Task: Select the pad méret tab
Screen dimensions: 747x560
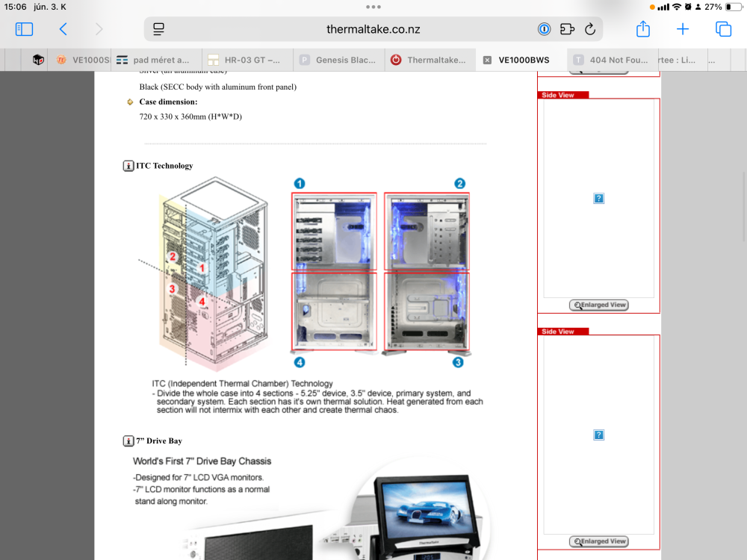Action: pyautogui.click(x=155, y=60)
